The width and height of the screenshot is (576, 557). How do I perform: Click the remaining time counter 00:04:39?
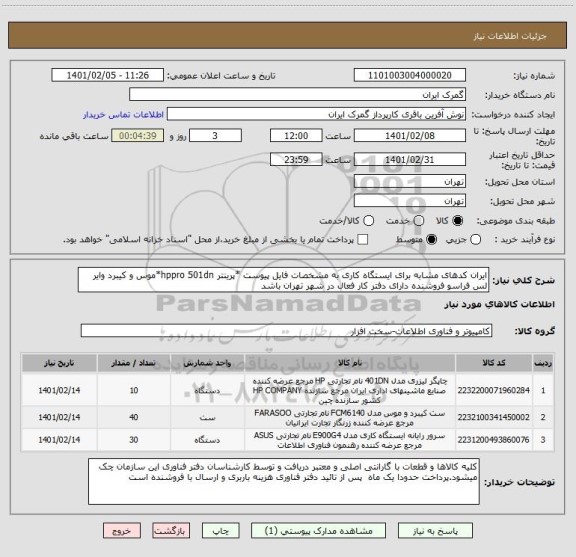138,136
